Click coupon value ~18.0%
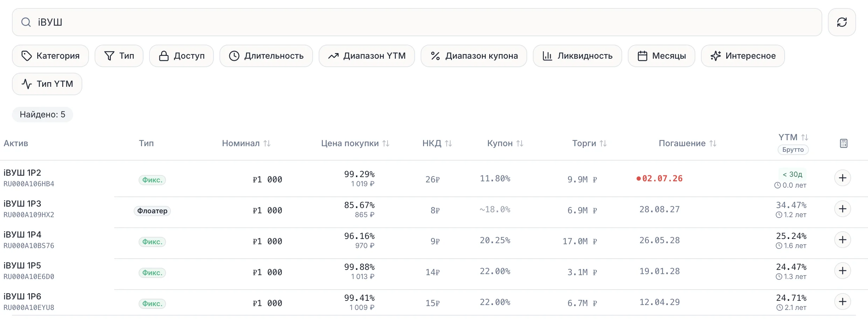This screenshot has width=868, height=324. pyautogui.click(x=495, y=209)
